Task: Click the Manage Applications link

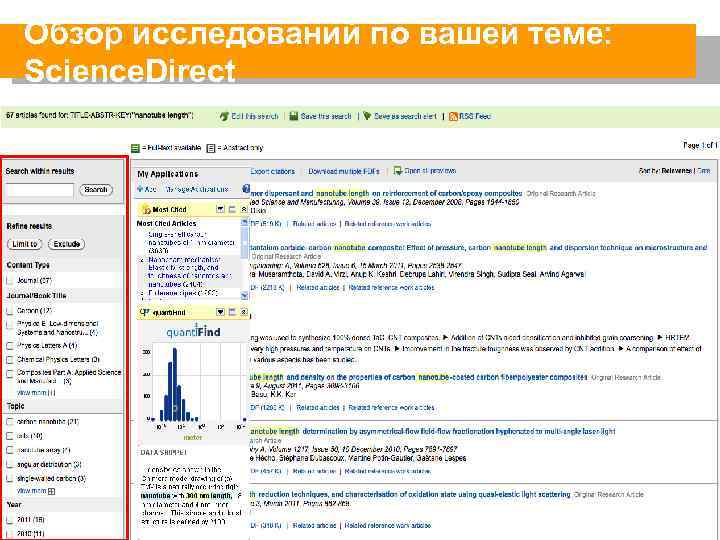Action: [x=197, y=189]
